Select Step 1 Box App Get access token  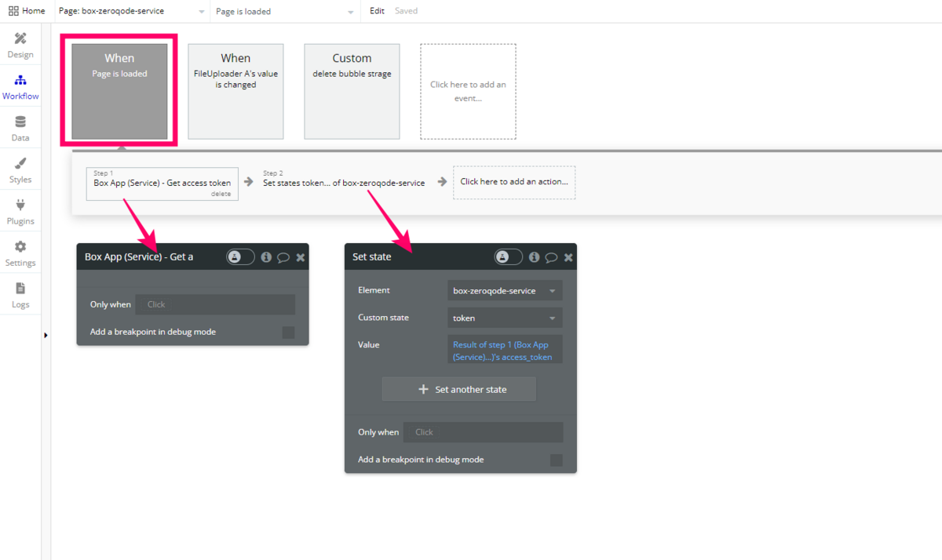point(162,183)
